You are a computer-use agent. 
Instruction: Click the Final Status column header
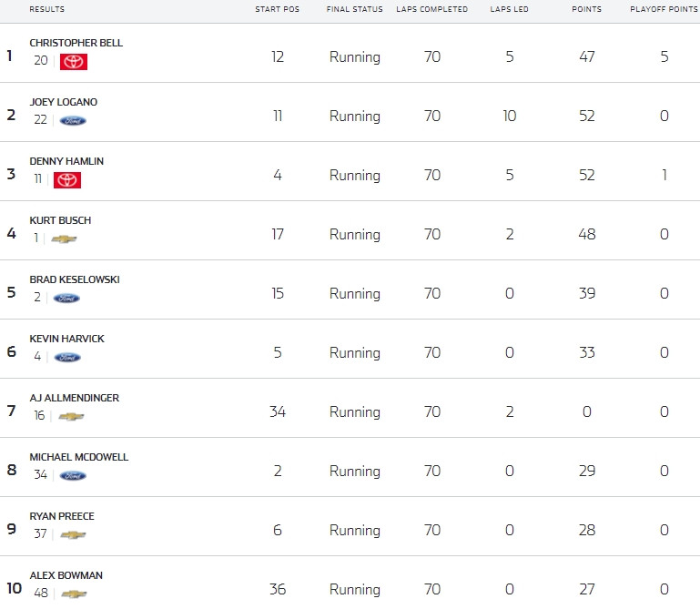354,9
